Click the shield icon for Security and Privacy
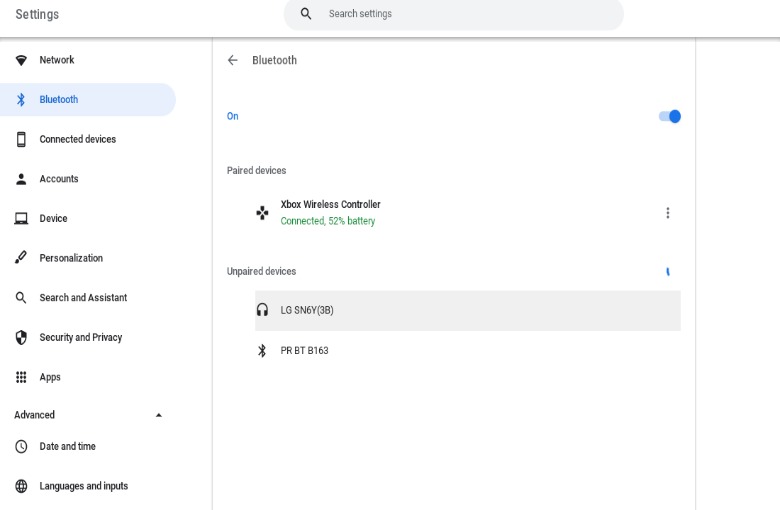The width and height of the screenshot is (780, 510). [x=21, y=337]
